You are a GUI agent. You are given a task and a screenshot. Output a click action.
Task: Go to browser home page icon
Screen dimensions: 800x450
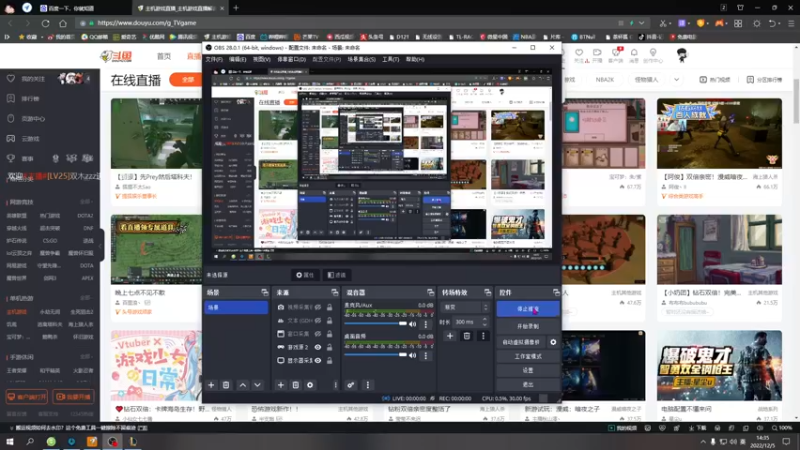point(63,23)
